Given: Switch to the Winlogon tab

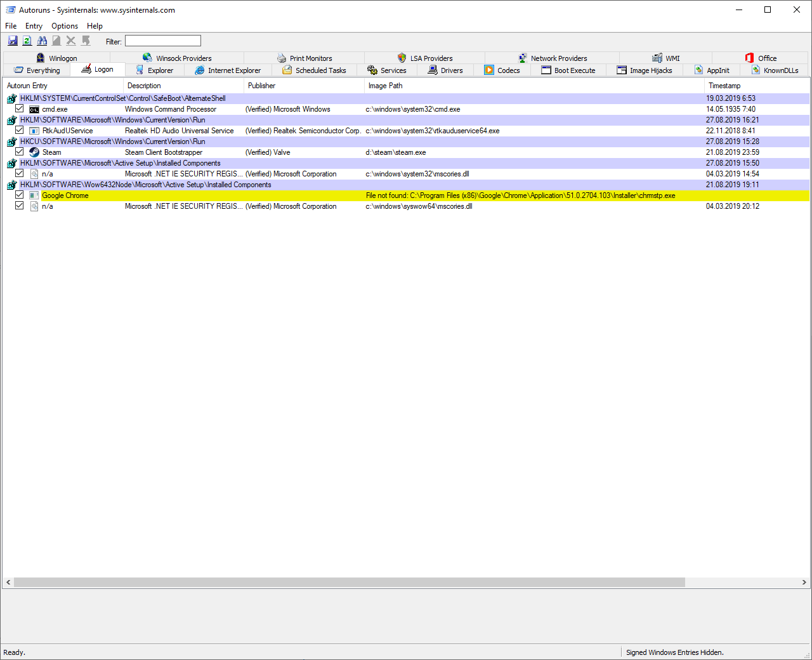Looking at the screenshot, I should click(x=57, y=58).
